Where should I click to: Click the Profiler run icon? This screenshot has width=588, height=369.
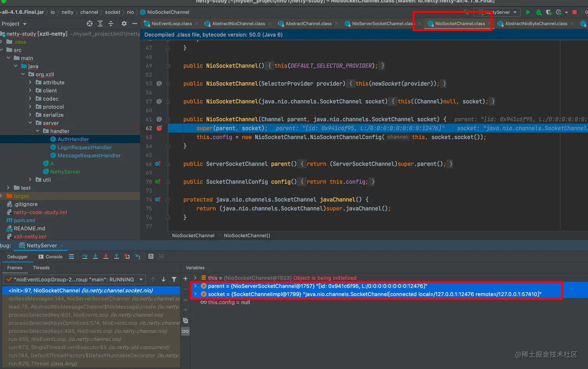point(558,12)
